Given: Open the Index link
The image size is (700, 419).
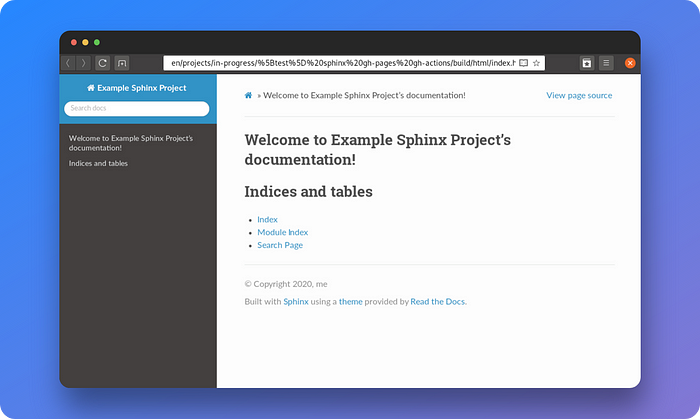Looking at the screenshot, I should click(267, 220).
